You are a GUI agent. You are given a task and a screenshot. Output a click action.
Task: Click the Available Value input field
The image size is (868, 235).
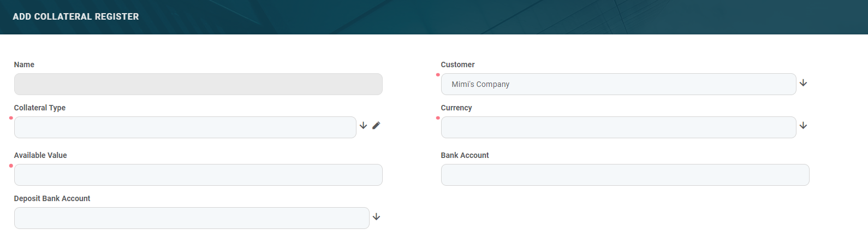[x=198, y=175]
